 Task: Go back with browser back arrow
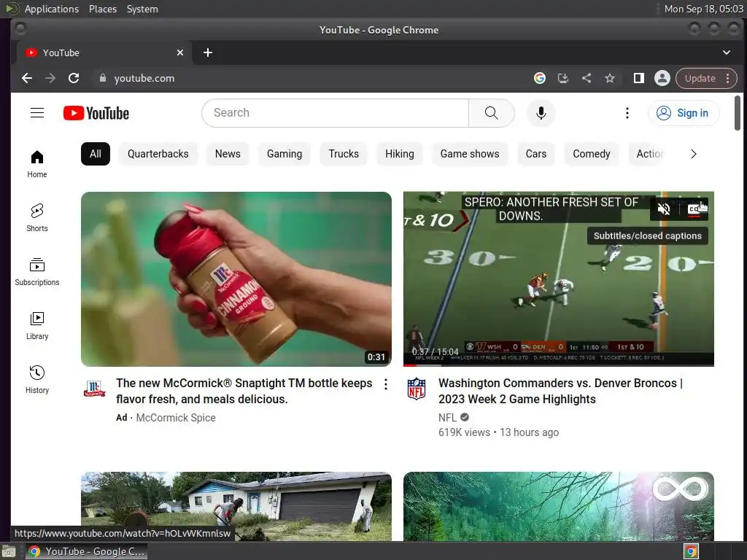[27, 78]
